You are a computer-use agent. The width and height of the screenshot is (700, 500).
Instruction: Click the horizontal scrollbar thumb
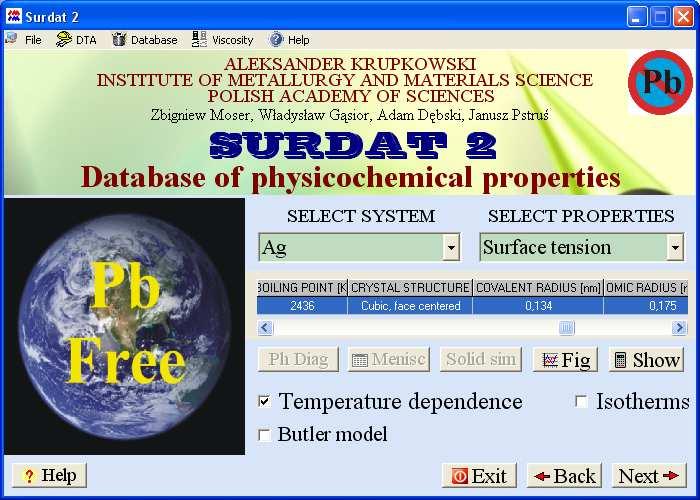click(567, 328)
